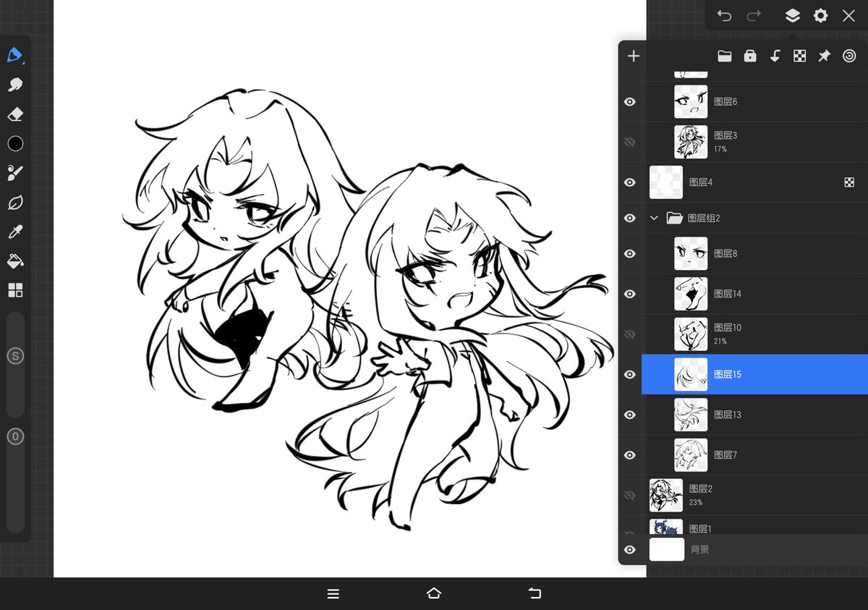Viewport: 868px width, 610px height.
Task: Open the grid tools menu icon
Action: (x=15, y=290)
